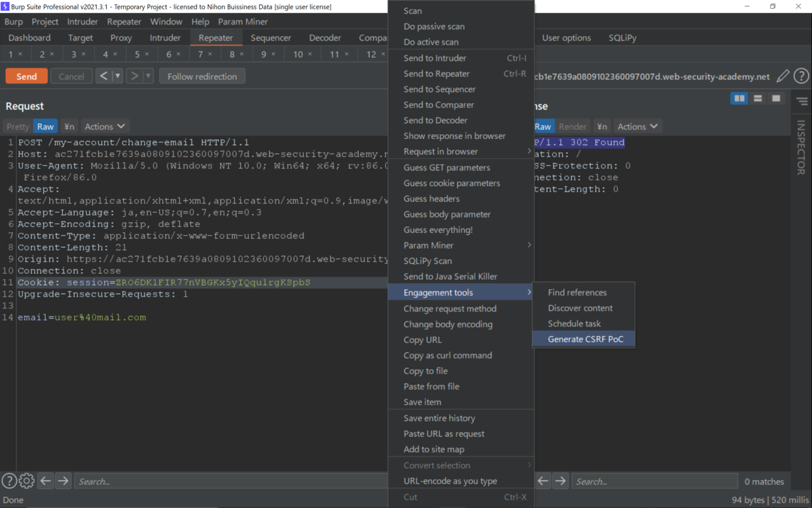This screenshot has height=508, width=812.
Task: Toggle response Render view
Action: tap(572, 127)
